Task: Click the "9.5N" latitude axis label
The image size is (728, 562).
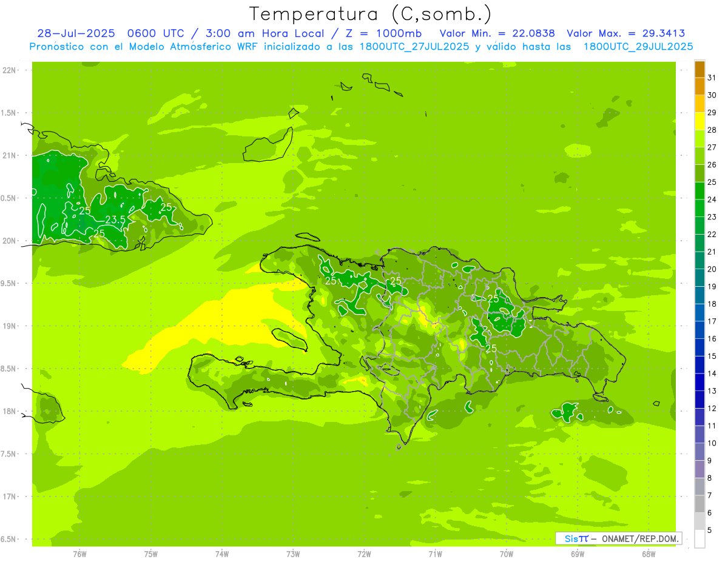Action: [9, 283]
